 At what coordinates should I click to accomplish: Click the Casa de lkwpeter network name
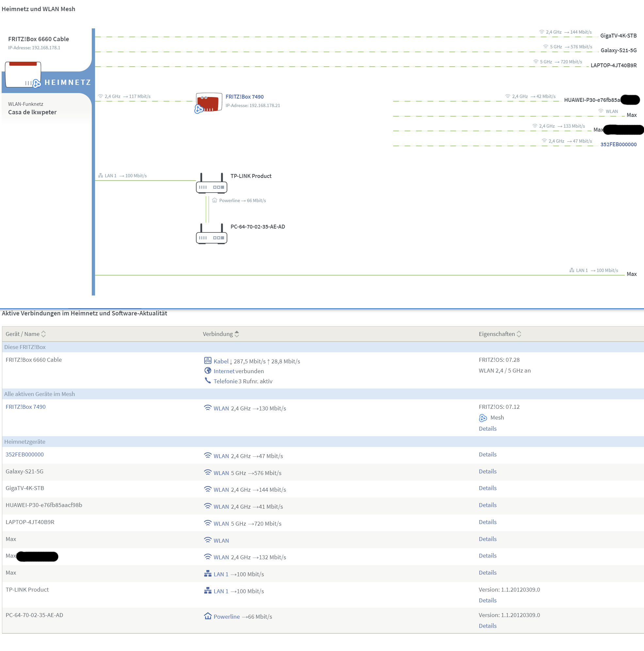(32, 112)
